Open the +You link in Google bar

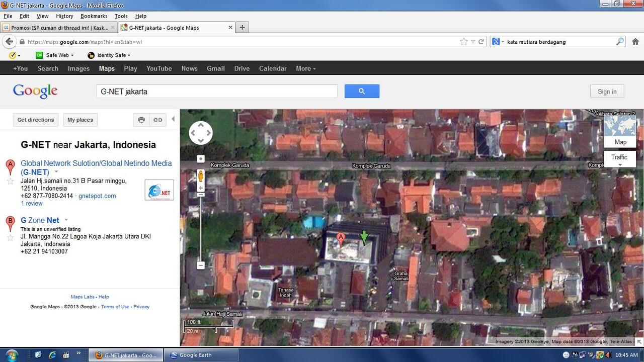pos(21,68)
